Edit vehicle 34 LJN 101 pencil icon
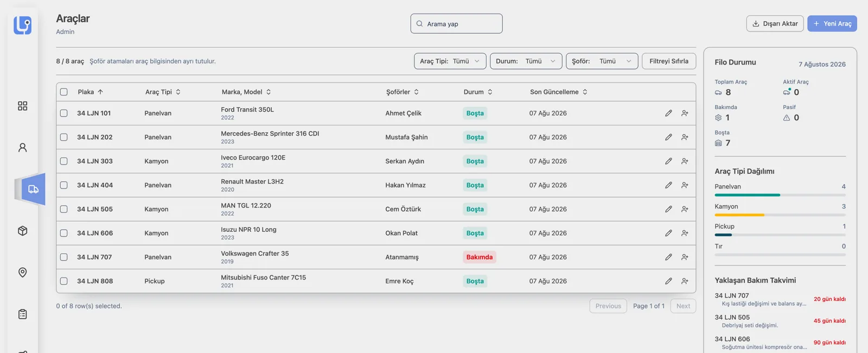868x353 pixels. pos(668,113)
